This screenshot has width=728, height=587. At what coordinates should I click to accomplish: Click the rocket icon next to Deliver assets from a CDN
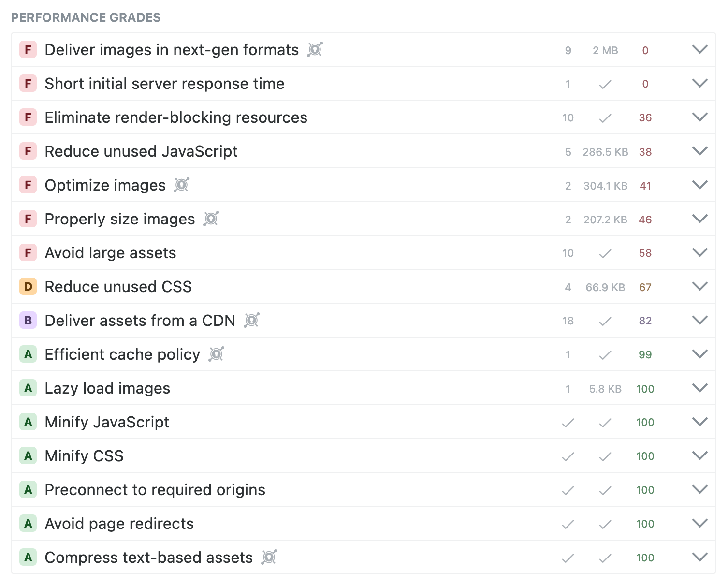click(251, 320)
